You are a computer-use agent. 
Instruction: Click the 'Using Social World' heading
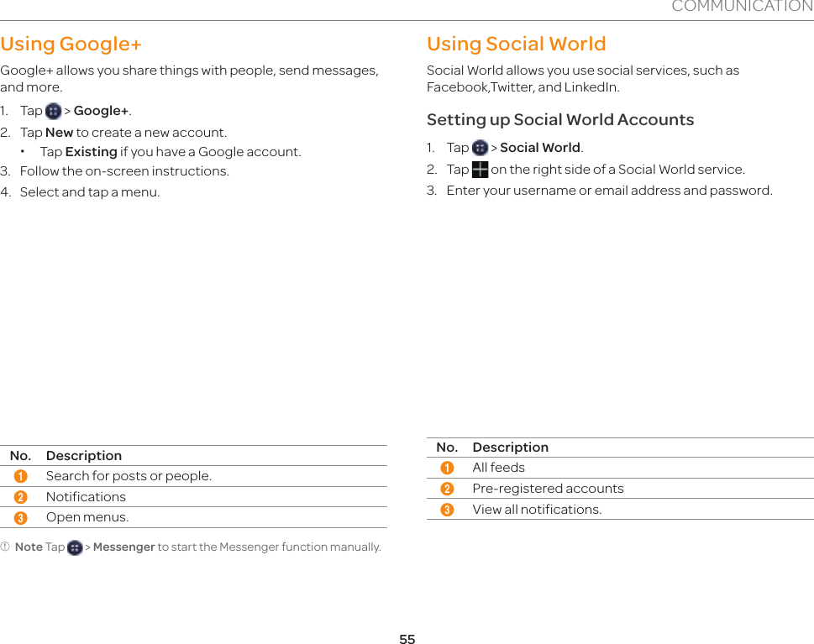pyautogui.click(x=516, y=45)
